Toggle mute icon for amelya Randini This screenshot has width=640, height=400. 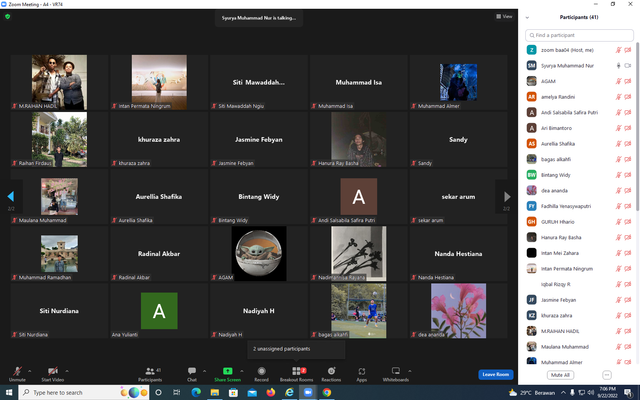coord(619,97)
